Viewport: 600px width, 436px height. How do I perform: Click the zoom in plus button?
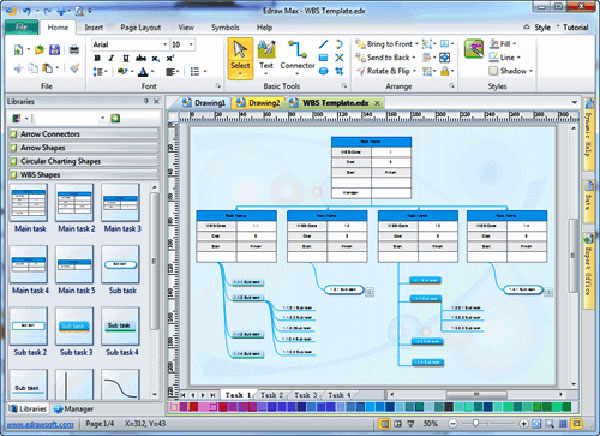[523, 423]
